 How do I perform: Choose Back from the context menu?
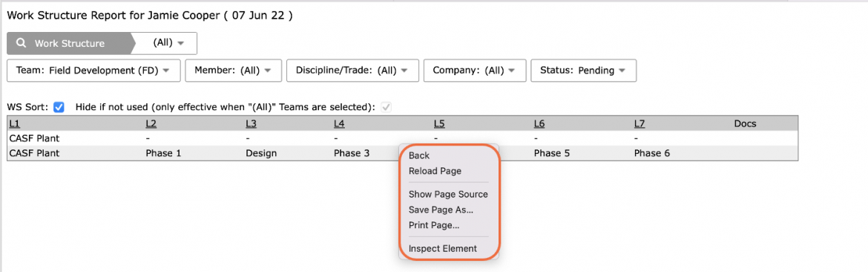pyautogui.click(x=419, y=155)
